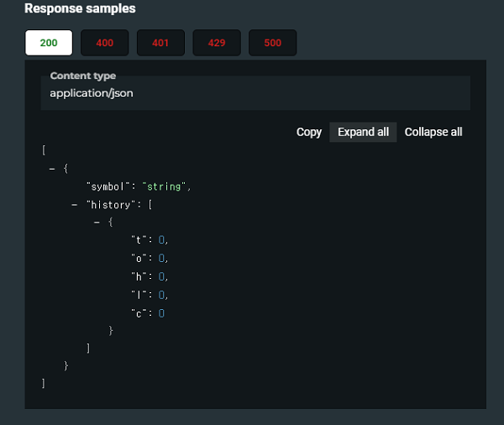The height and width of the screenshot is (425, 504).
Task: Click the Content type label
Action: pos(83,76)
